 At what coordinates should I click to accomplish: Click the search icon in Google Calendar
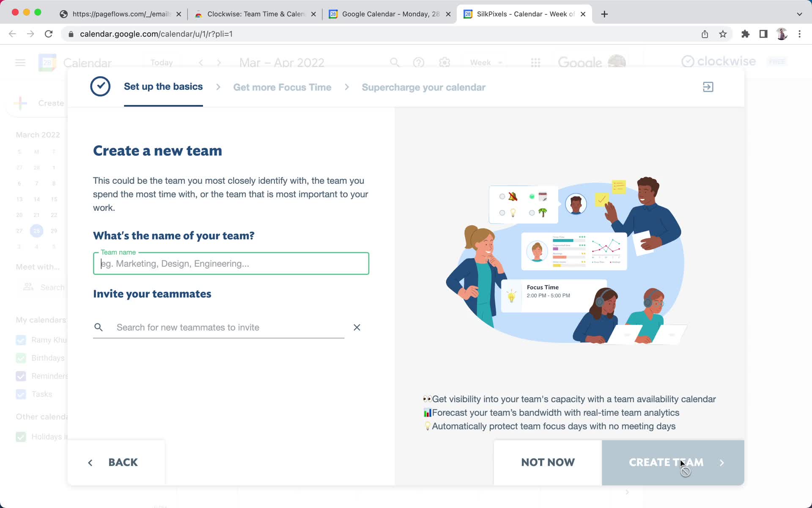pyautogui.click(x=395, y=63)
